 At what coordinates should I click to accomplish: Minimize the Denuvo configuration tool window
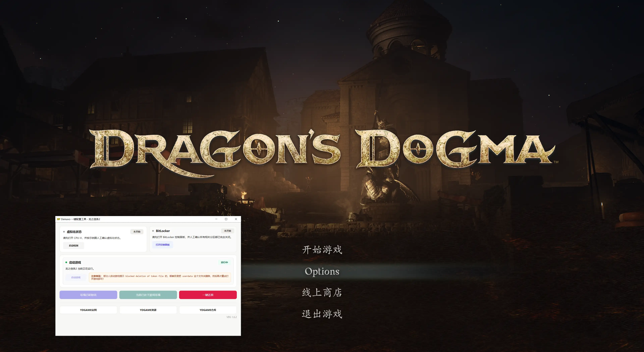pyautogui.click(x=216, y=219)
